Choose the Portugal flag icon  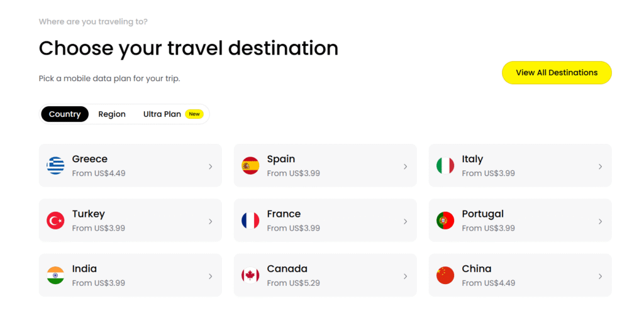tap(445, 221)
